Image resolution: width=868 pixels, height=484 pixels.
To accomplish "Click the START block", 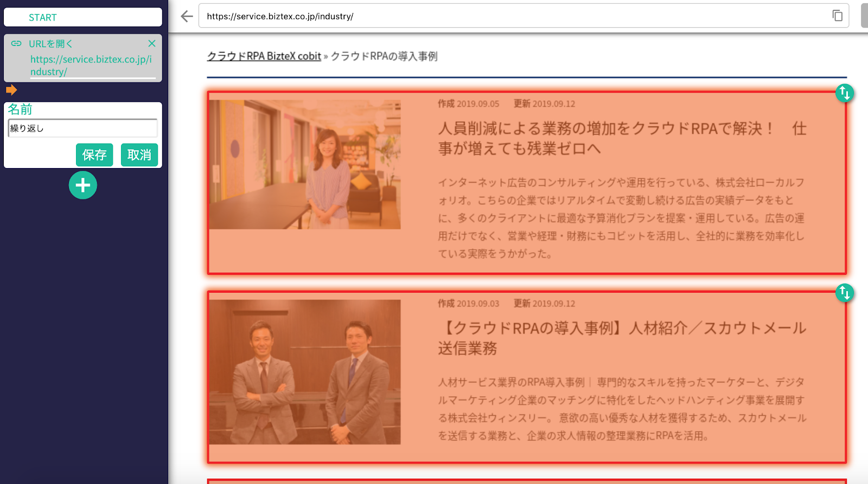I will pyautogui.click(x=83, y=17).
